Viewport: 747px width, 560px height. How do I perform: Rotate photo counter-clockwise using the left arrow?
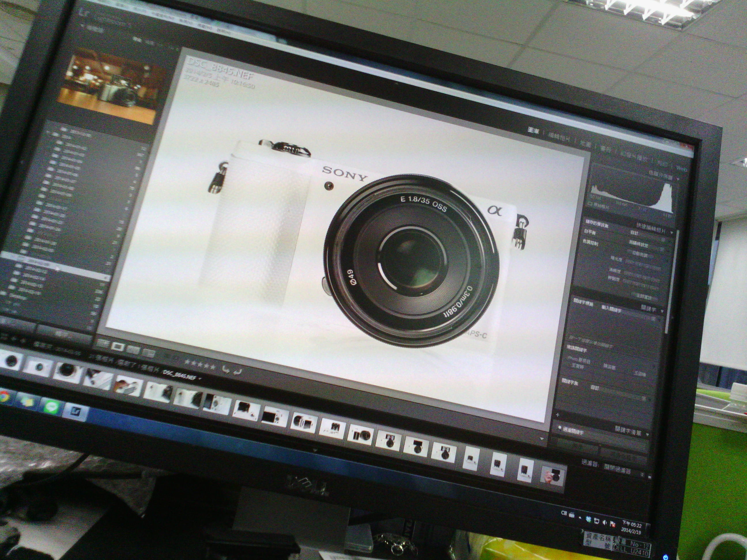point(226,369)
